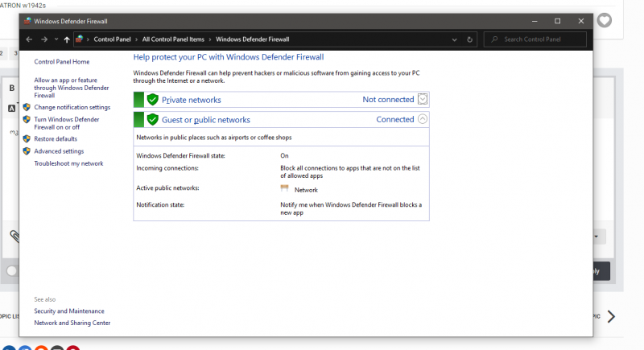644x350 pixels.
Task: Expand the Private networks section
Action: pos(423,100)
